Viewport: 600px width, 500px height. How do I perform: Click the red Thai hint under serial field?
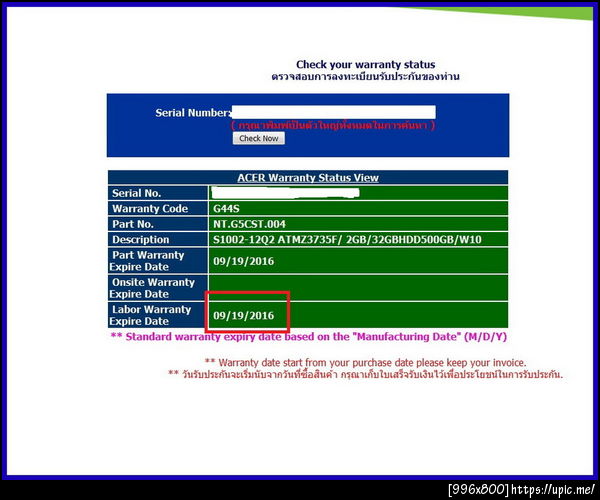(x=333, y=125)
